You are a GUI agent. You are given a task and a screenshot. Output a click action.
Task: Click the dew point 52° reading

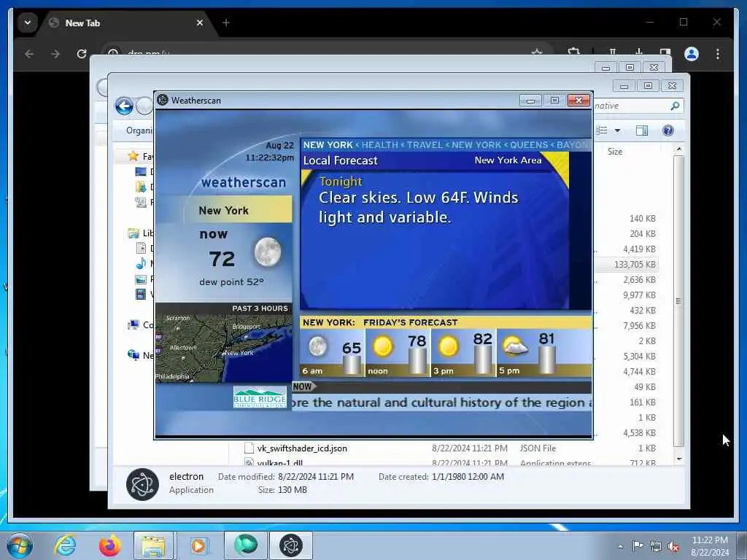click(x=231, y=282)
